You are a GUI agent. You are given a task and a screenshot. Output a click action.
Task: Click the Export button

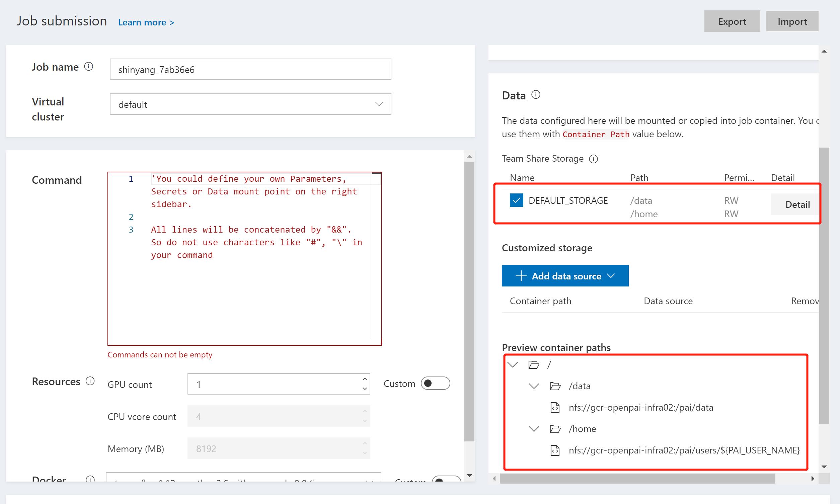pos(732,21)
